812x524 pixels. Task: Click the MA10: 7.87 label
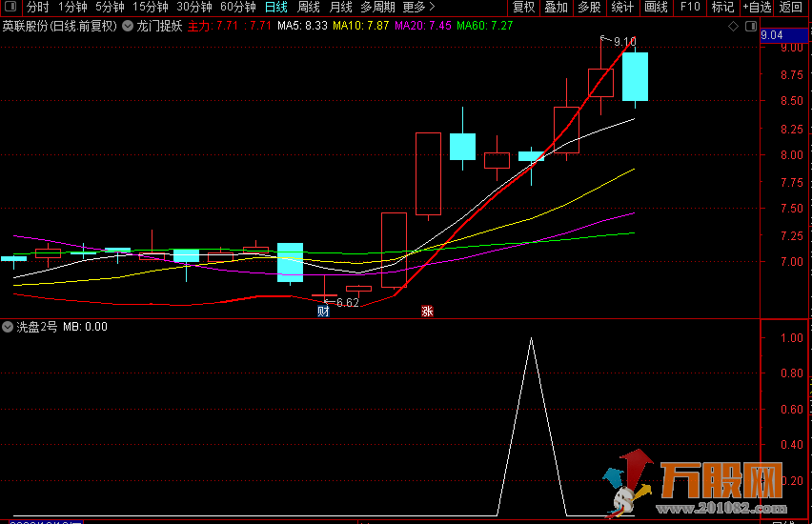[x=361, y=26]
